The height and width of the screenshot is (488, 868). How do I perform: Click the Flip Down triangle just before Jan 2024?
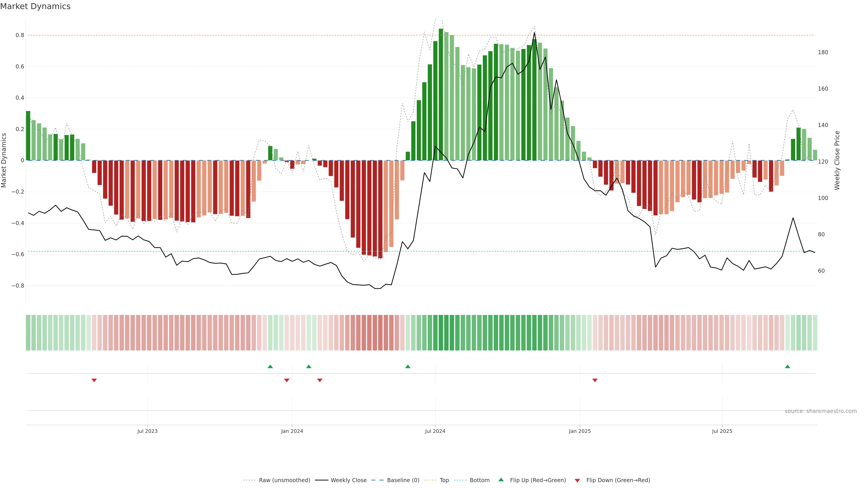pyautogui.click(x=286, y=380)
